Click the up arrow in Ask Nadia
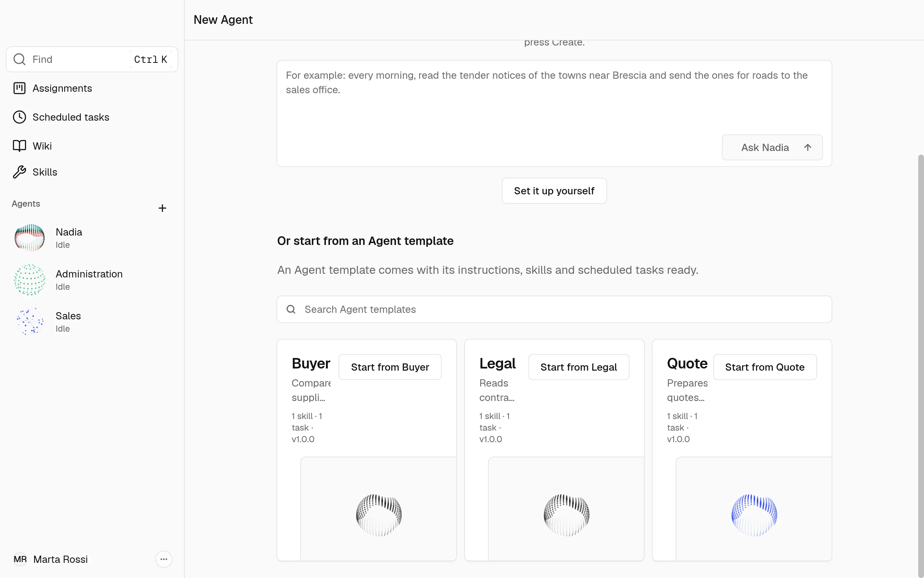924x578 pixels. coord(807,147)
